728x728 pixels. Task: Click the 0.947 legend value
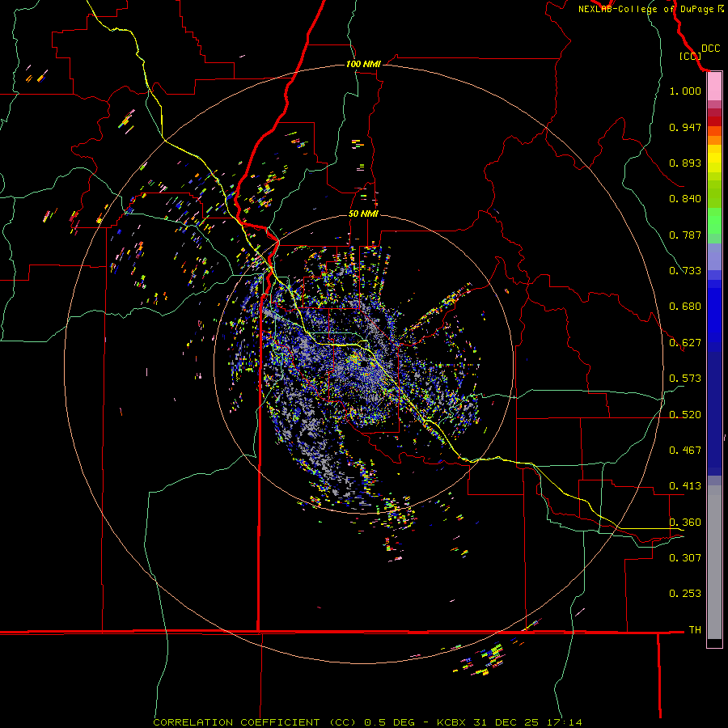coord(685,127)
